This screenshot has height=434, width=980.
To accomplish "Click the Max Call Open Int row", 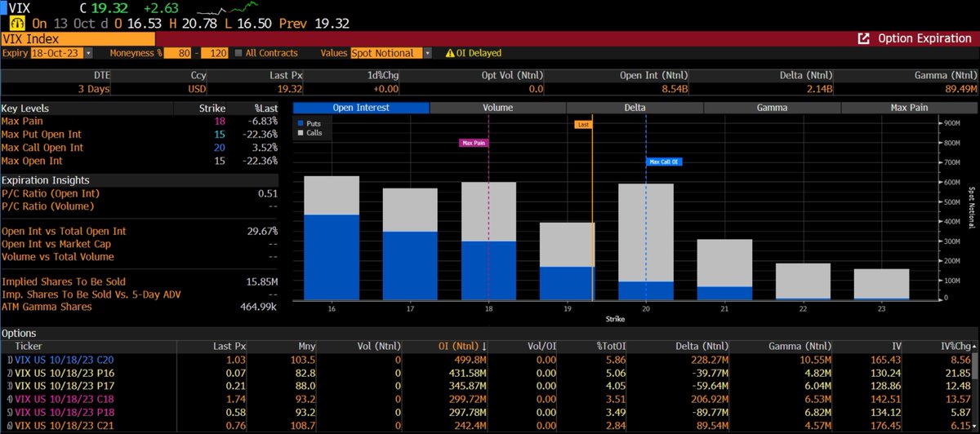I will coord(140,147).
